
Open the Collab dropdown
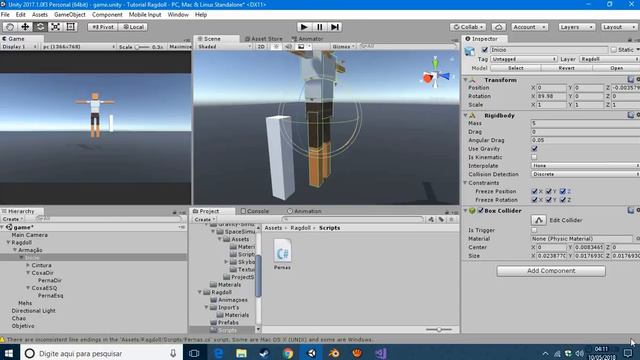(468, 27)
